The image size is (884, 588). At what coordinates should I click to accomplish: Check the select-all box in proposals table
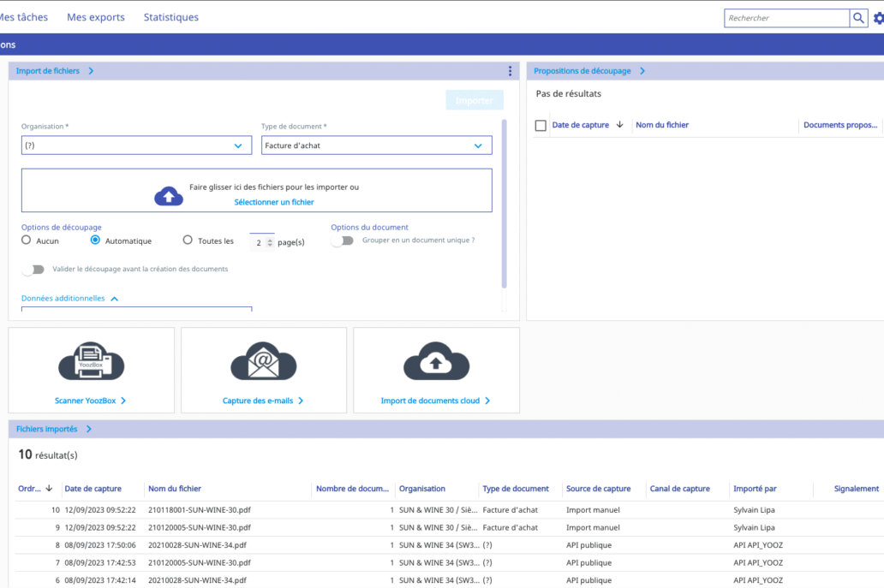[x=541, y=125]
